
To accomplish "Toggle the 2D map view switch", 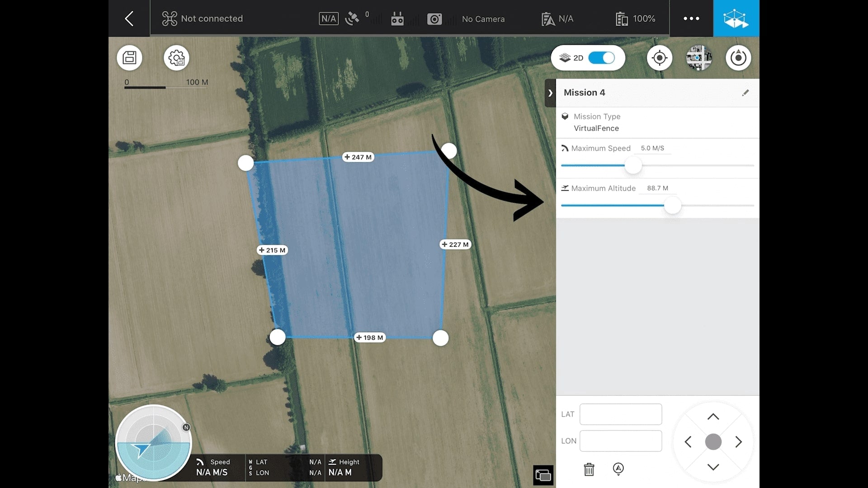I will tap(602, 58).
